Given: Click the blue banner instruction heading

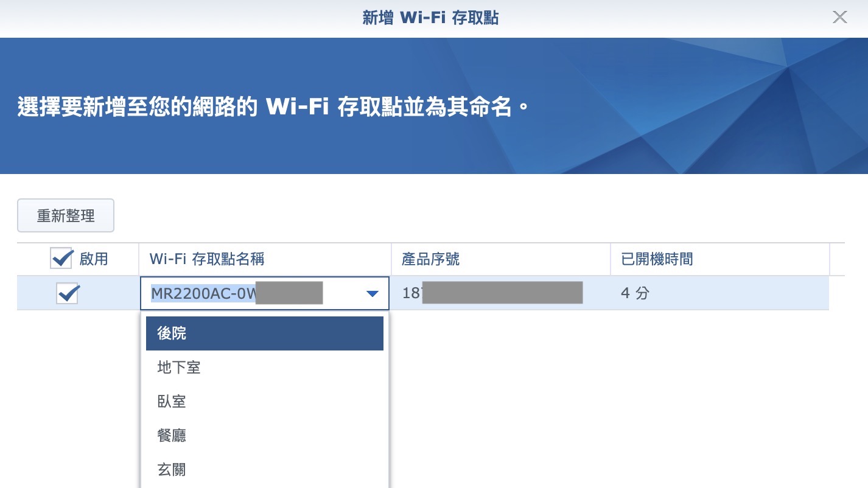Looking at the screenshot, I should pos(273,107).
